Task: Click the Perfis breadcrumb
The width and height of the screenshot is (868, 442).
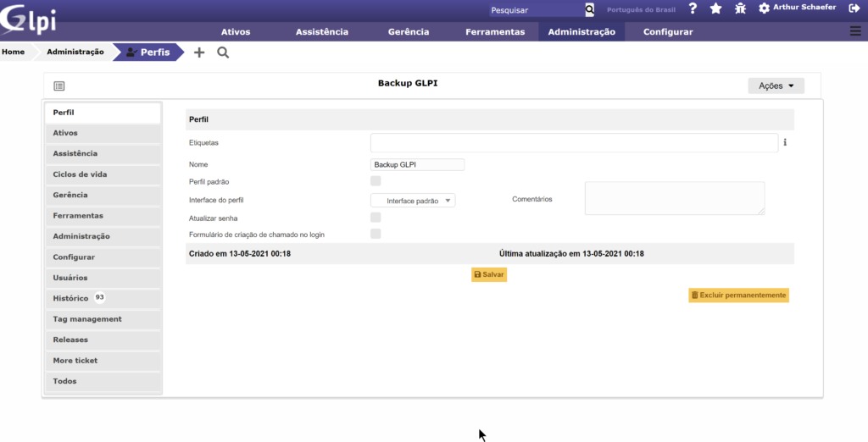Action: pyautogui.click(x=147, y=52)
